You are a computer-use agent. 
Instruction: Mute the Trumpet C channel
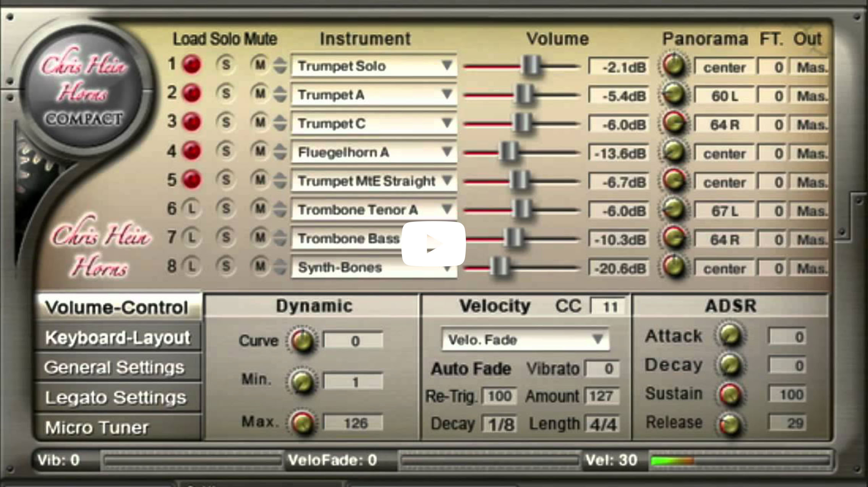coord(260,122)
